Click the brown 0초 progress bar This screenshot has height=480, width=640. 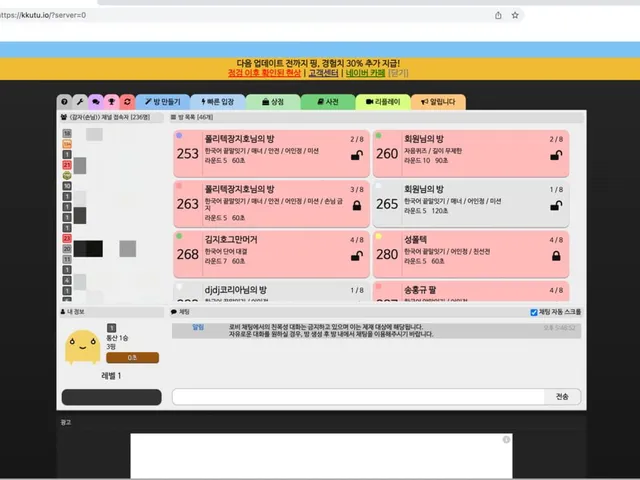[132, 358]
